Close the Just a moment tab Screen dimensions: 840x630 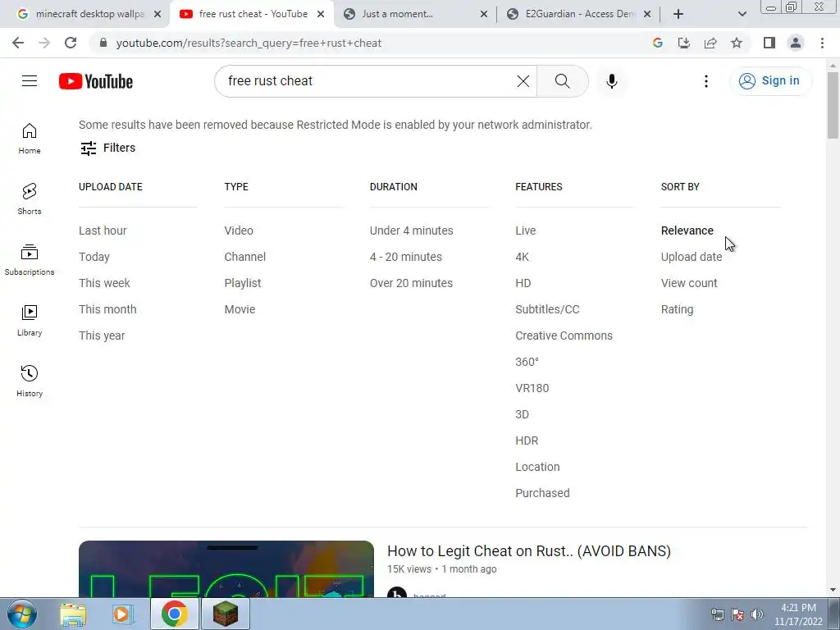coord(484,15)
